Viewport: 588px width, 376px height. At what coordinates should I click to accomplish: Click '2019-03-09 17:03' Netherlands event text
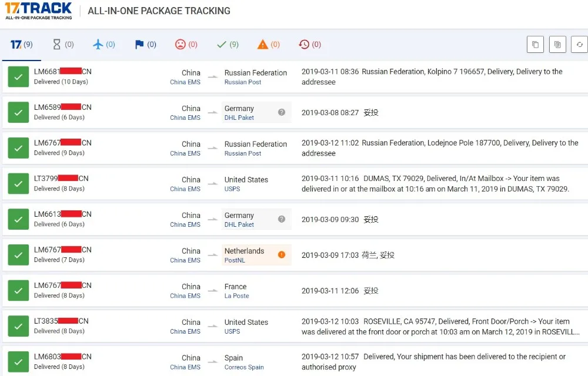click(x=348, y=255)
